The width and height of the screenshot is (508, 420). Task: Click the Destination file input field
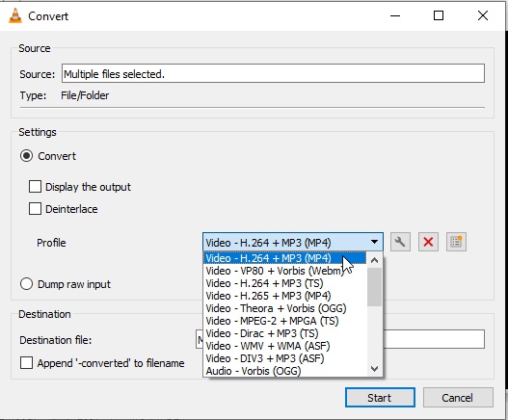(340, 339)
